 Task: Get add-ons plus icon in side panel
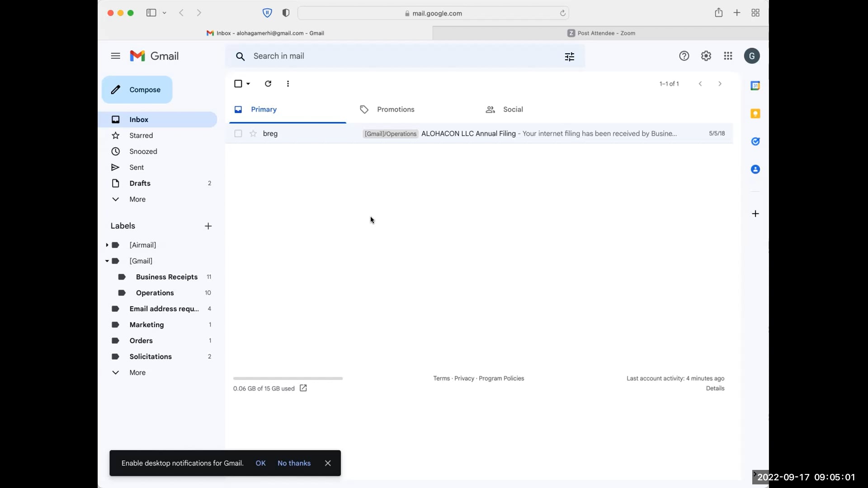(x=755, y=214)
